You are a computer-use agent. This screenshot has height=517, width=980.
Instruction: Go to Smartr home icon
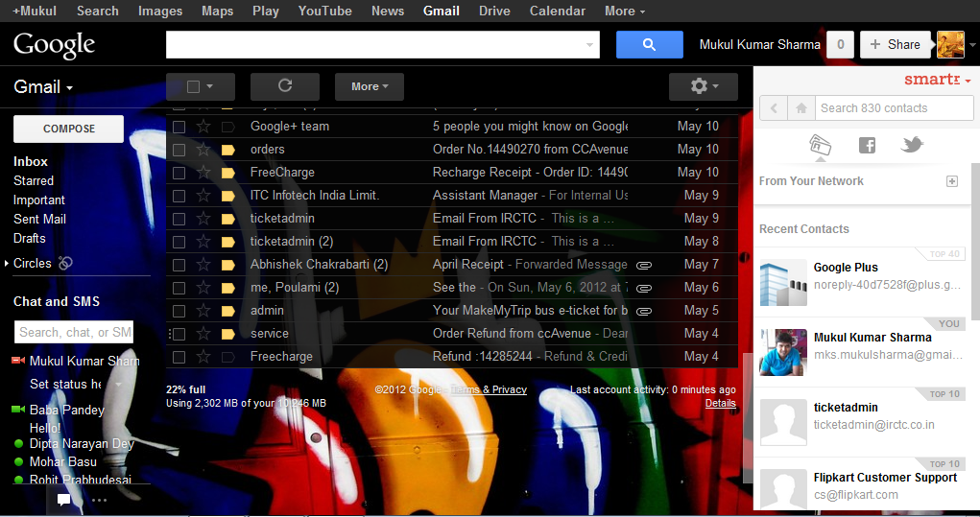tap(801, 108)
